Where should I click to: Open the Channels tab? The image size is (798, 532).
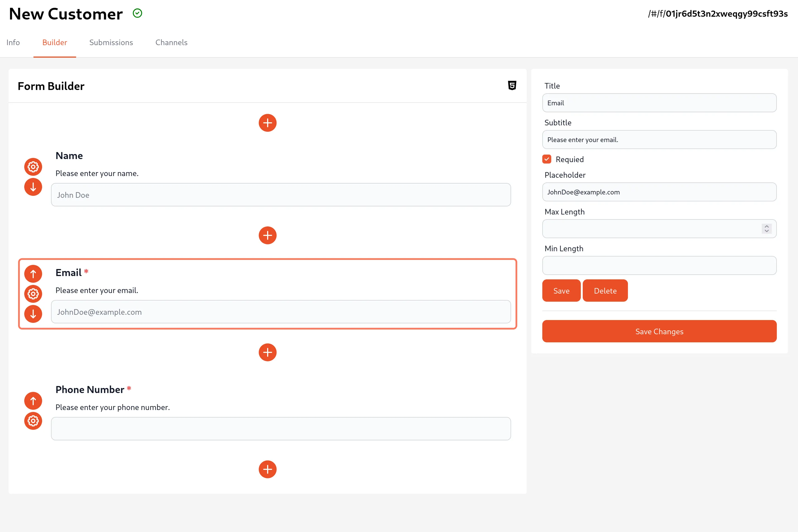(171, 42)
